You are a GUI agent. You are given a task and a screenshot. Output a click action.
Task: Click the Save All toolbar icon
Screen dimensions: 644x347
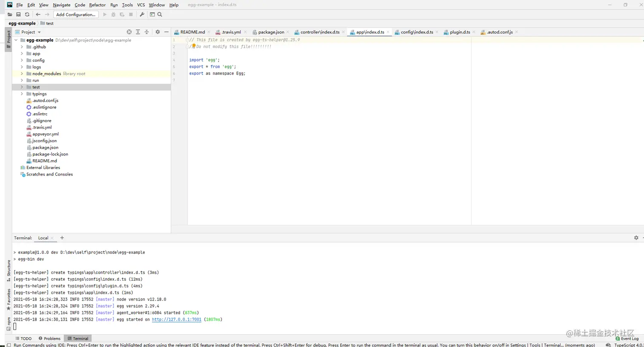pos(18,14)
